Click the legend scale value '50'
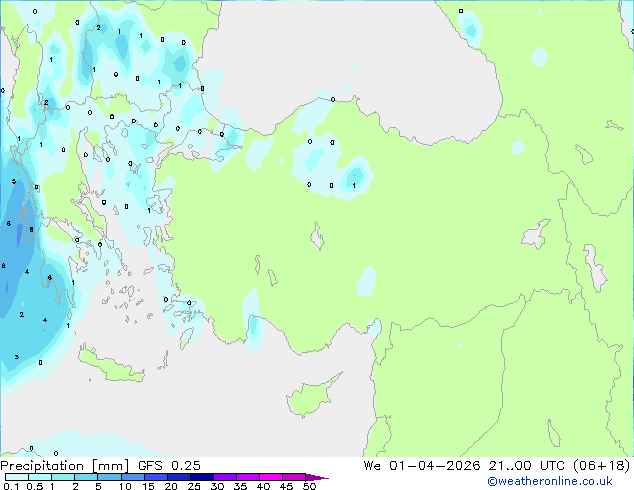The height and width of the screenshot is (490, 634). click(x=310, y=486)
